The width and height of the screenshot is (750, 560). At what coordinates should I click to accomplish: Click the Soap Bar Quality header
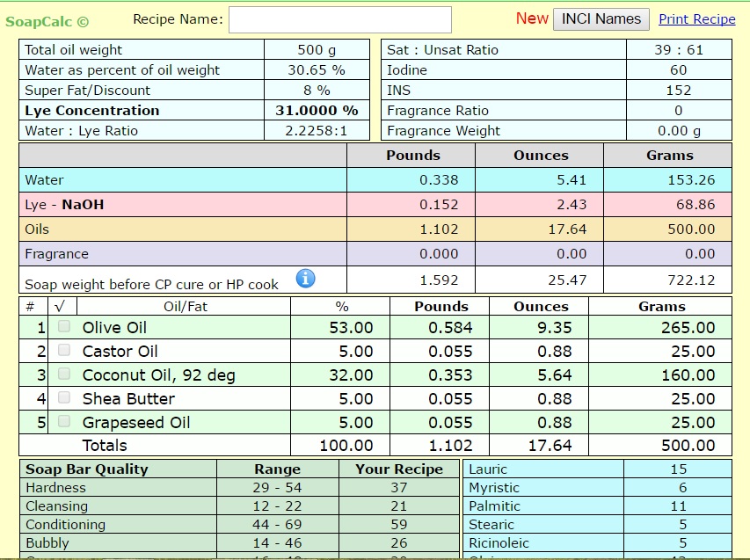click(87, 469)
